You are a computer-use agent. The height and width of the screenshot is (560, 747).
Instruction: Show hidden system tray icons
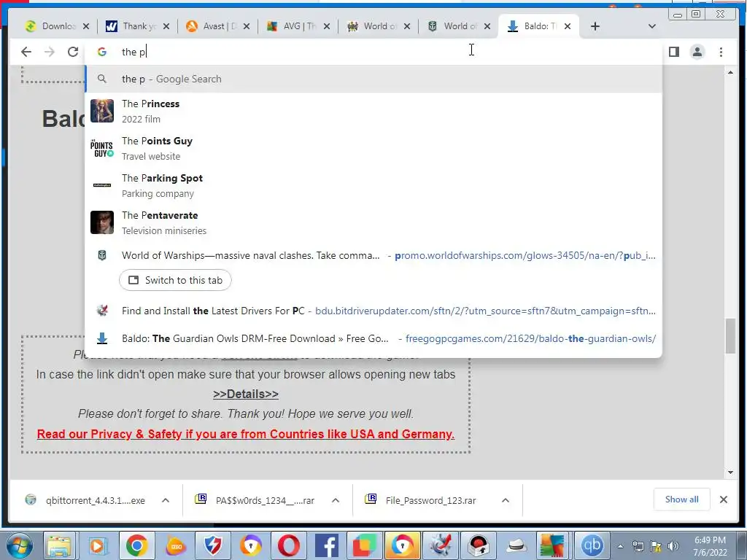[620, 546]
